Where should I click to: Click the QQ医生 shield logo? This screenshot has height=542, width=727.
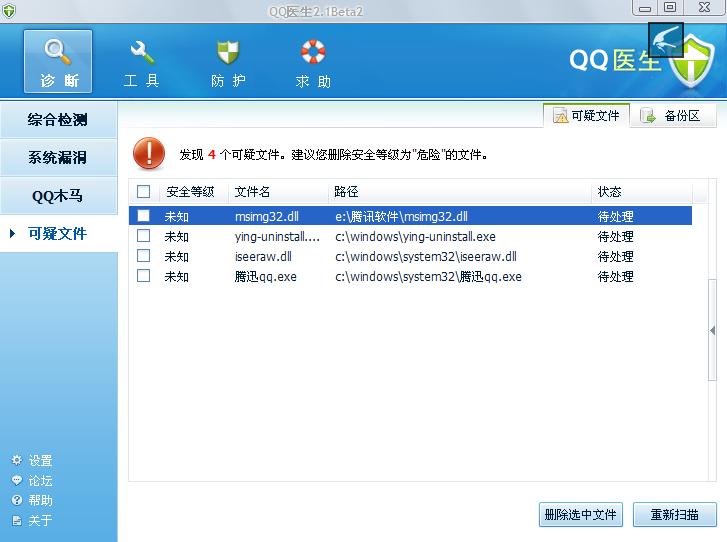click(692, 63)
